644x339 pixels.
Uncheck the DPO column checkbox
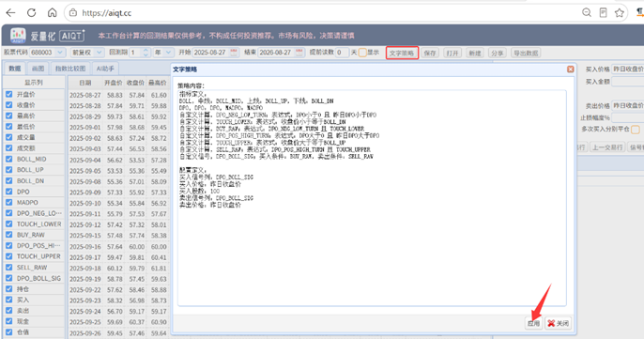(9, 192)
